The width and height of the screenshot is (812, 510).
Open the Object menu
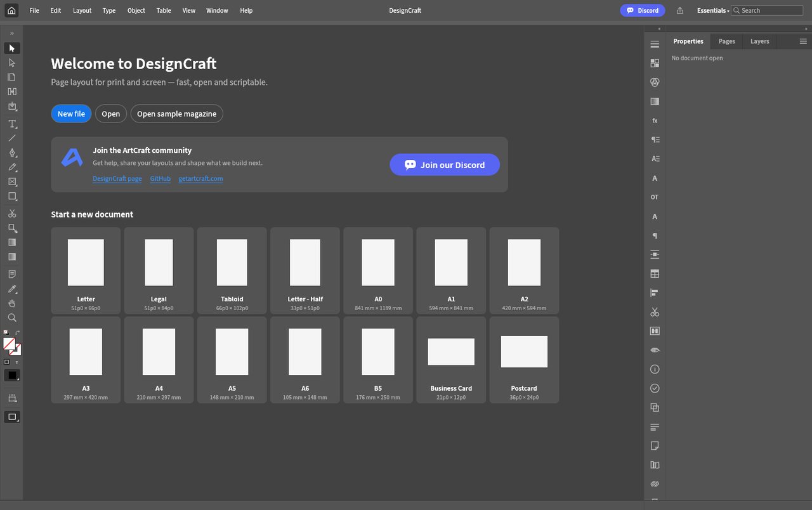click(136, 11)
